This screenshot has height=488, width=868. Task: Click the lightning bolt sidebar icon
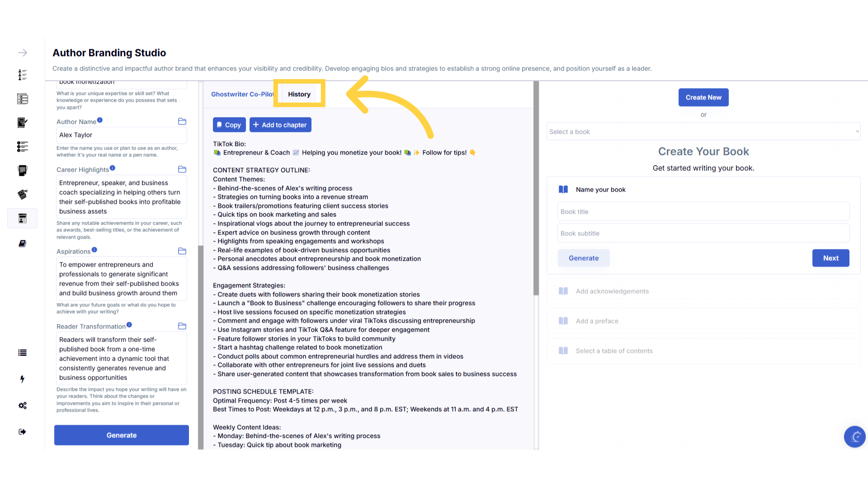click(22, 379)
